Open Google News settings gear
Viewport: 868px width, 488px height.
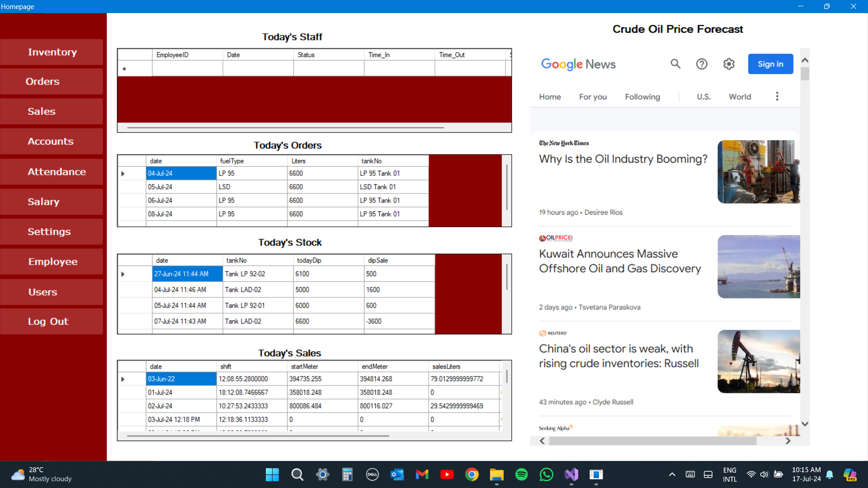click(x=729, y=64)
